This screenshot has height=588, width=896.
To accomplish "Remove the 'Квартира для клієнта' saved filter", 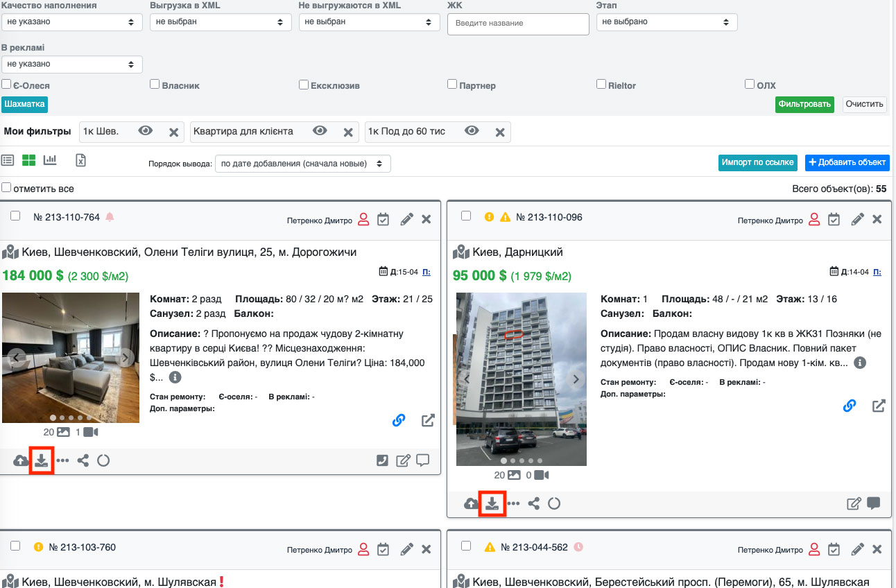I will tap(348, 132).
